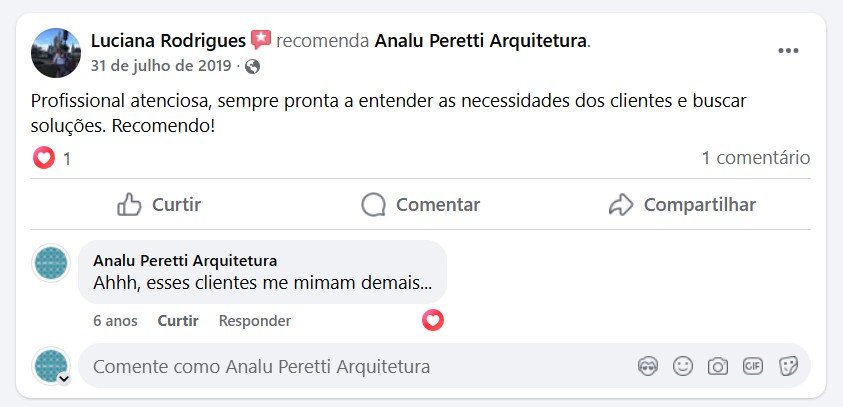The image size is (843, 407).
Task: Open the three-dot post options menu
Action: point(788,51)
